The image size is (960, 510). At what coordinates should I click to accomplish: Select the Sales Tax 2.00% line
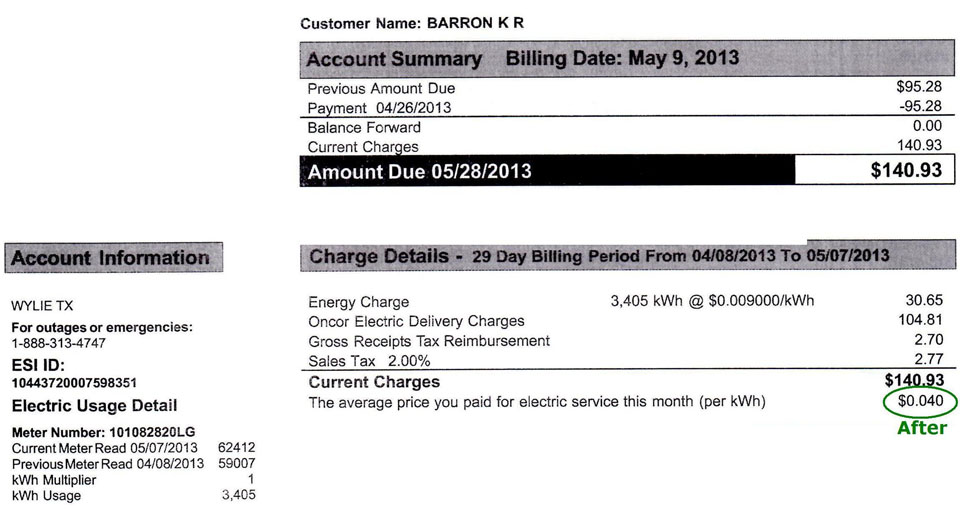pos(626,360)
